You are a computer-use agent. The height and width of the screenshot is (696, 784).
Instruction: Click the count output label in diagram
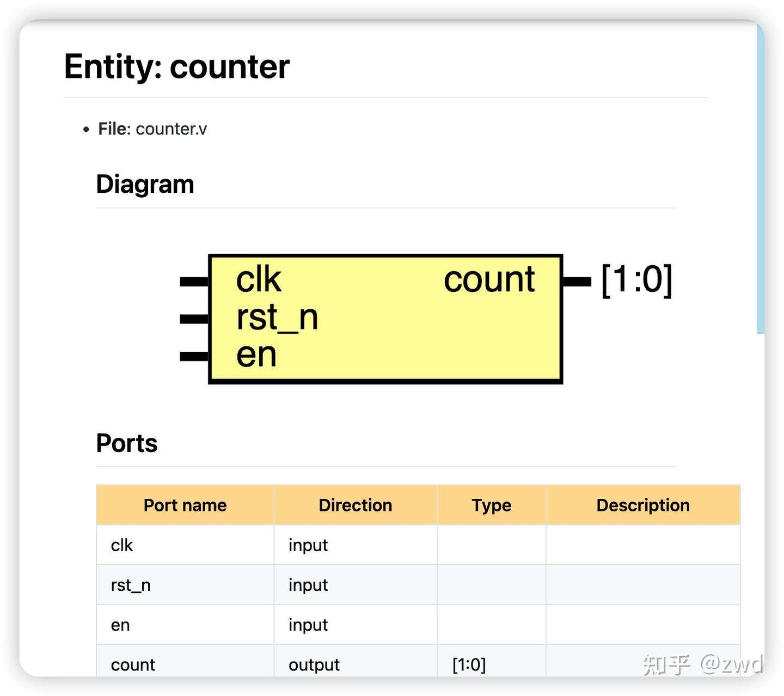[x=489, y=279]
